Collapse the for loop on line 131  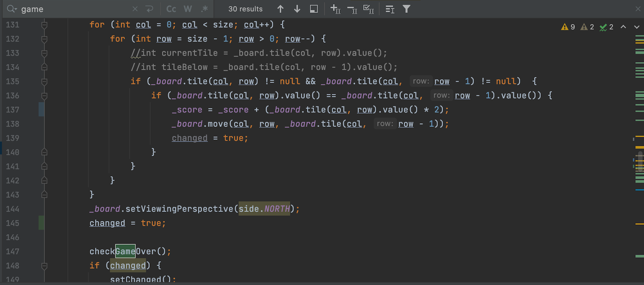coord(44,25)
